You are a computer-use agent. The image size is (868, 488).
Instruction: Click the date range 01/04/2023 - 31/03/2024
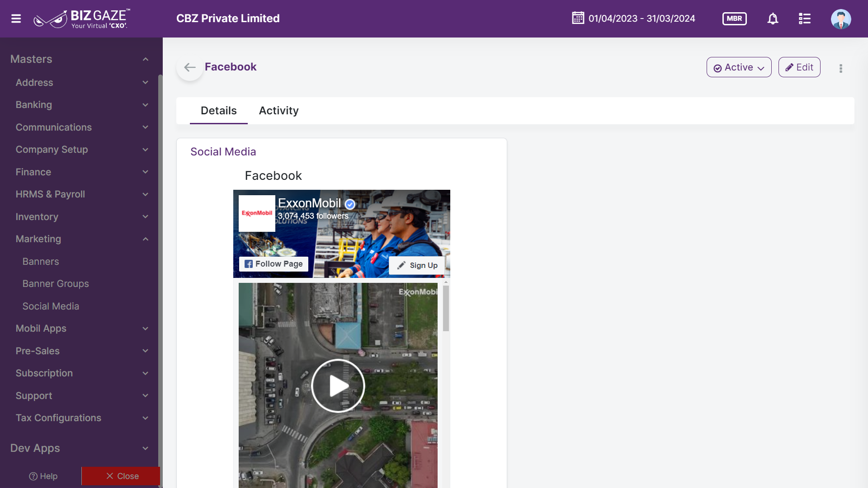(x=642, y=19)
